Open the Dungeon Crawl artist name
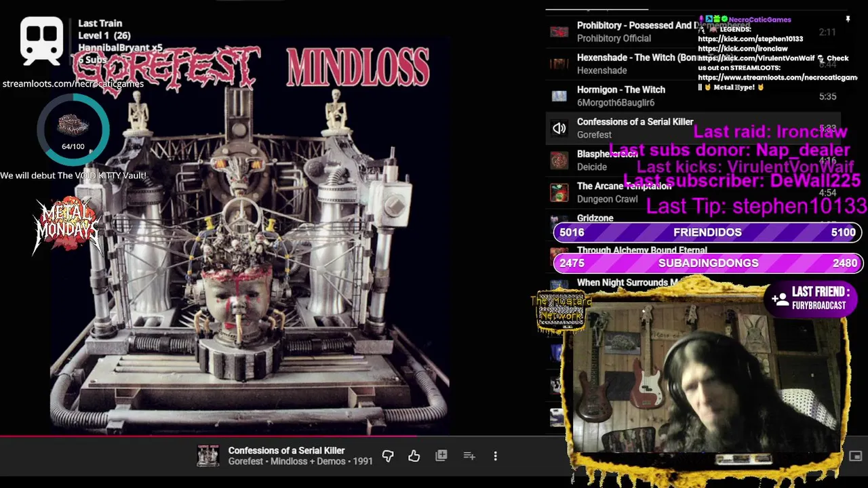Viewport: 868px width, 488px height. click(607, 199)
